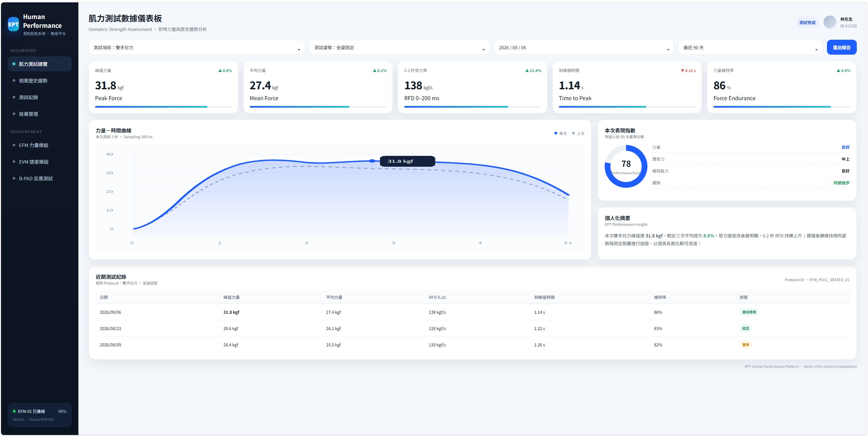Viewport: 868px width, 436px height.
Task: Open 肌力測試總覽 in sidebar
Action: [40, 64]
